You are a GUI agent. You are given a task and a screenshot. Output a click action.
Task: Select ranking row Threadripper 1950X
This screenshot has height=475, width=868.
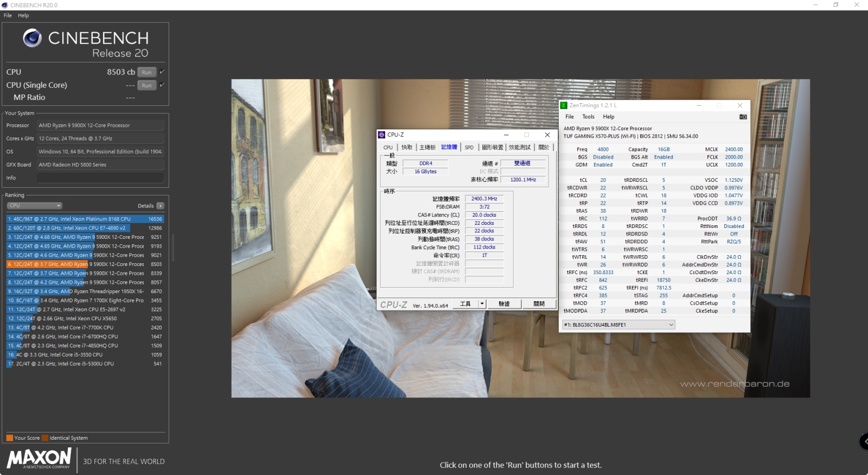tap(85, 292)
